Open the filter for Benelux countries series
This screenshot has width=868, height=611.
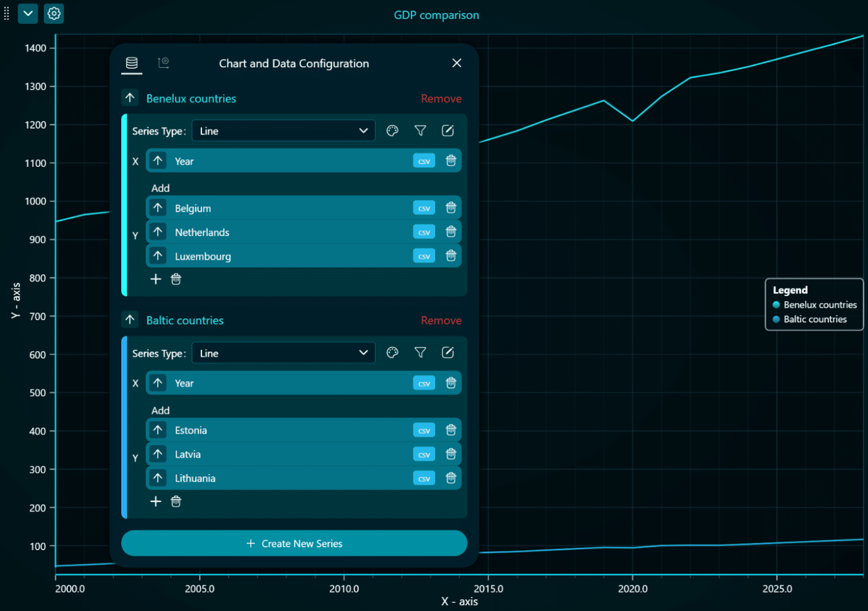coord(420,131)
